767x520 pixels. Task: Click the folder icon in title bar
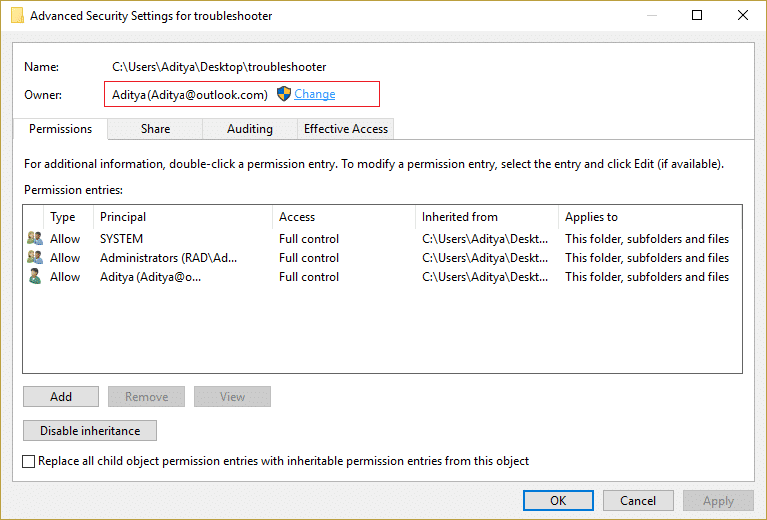click(x=17, y=15)
